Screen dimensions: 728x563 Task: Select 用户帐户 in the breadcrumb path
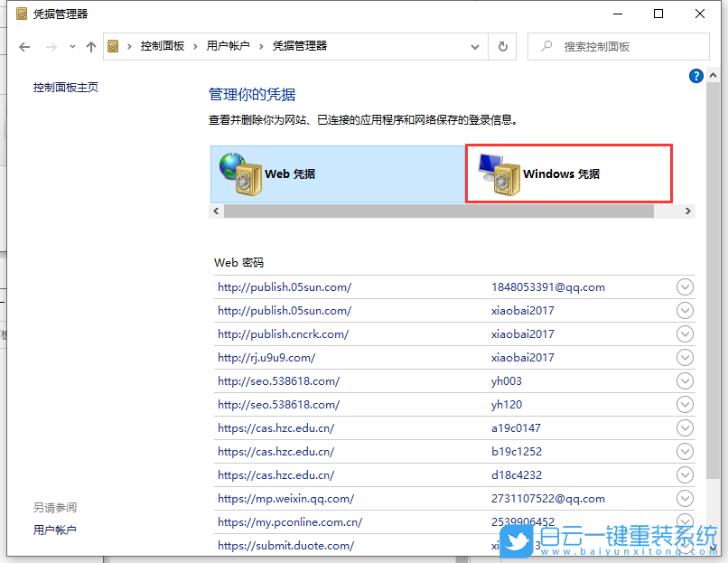coord(229,45)
